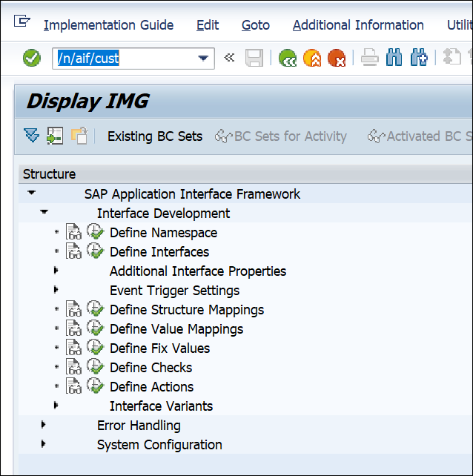Select Define Interfaces tree entry

click(159, 252)
